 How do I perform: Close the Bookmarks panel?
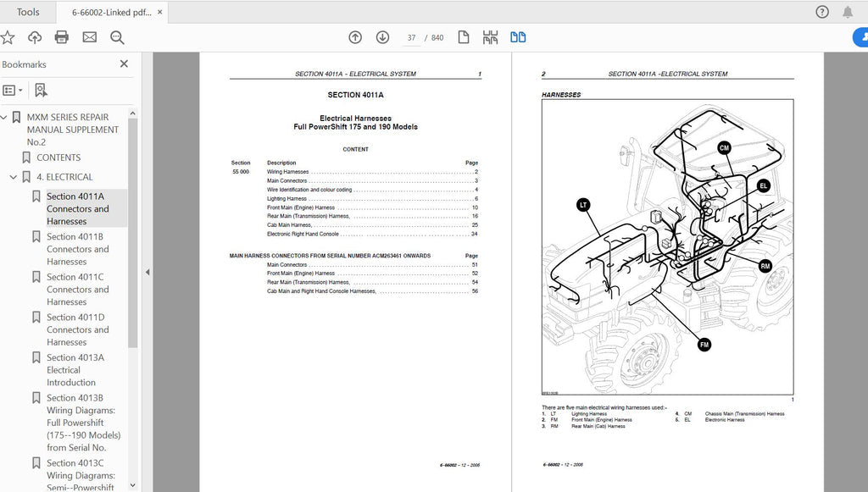(124, 64)
